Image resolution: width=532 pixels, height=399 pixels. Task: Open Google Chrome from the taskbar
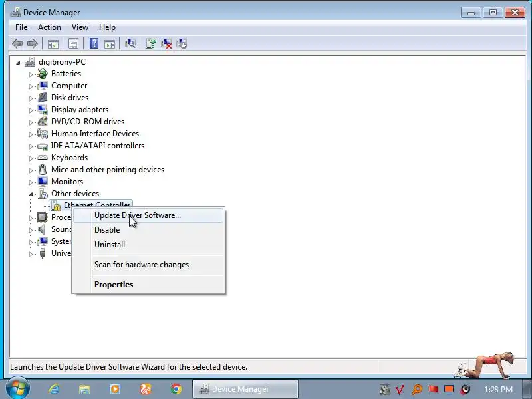[176, 389]
